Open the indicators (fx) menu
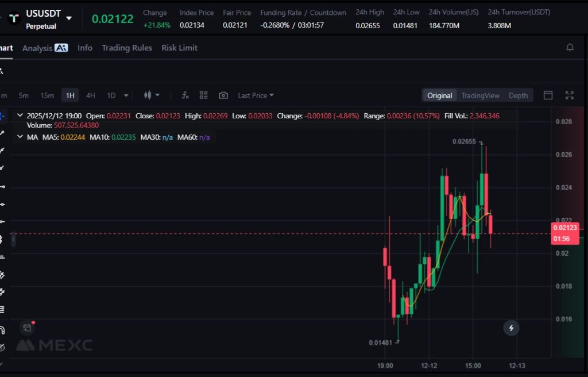Image resolution: width=588 pixels, height=377 pixels. [185, 95]
